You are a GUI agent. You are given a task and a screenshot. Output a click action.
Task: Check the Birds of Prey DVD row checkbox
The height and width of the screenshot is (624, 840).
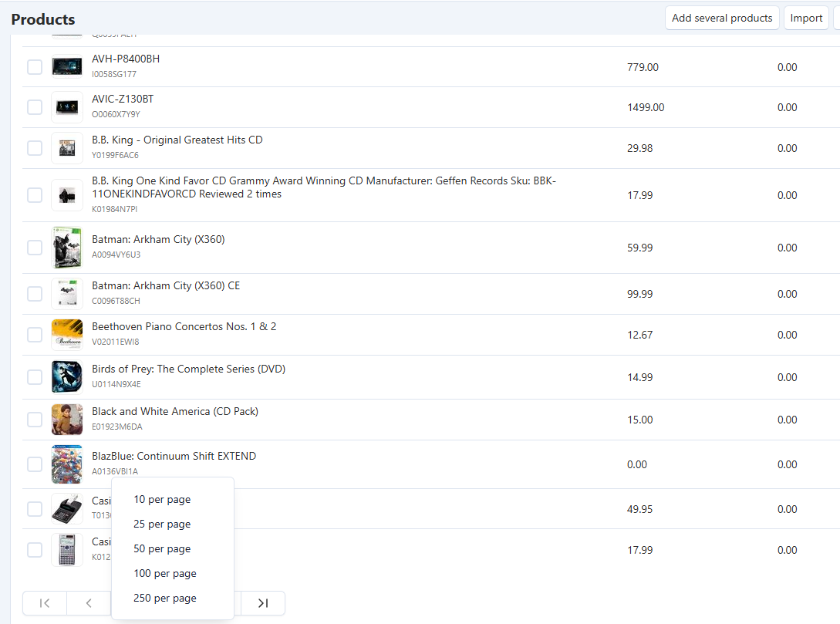coord(35,377)
